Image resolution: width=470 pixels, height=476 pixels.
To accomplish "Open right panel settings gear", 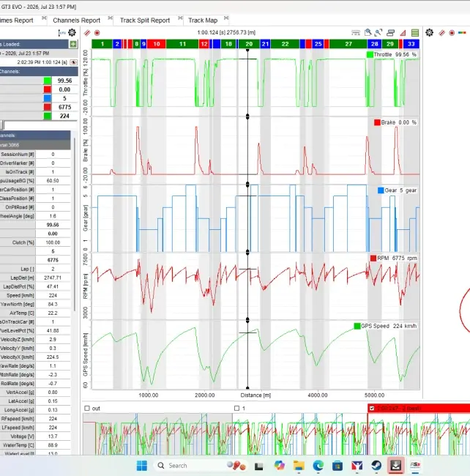I will pyautogui.click(x=429, y=32).
